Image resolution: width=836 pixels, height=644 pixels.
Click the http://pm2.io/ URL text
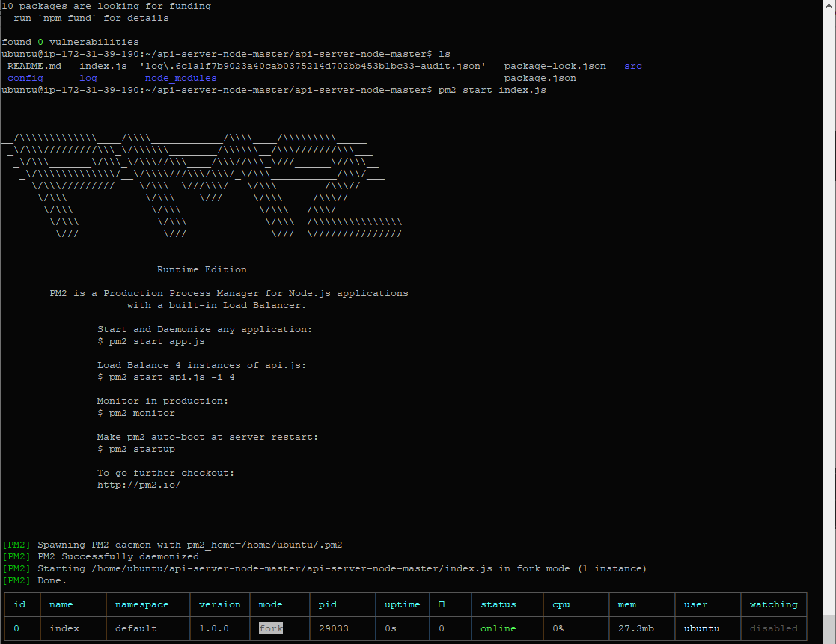point(138,485)
